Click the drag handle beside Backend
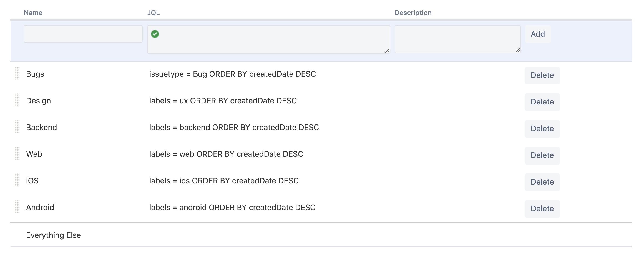 [17, 127]
